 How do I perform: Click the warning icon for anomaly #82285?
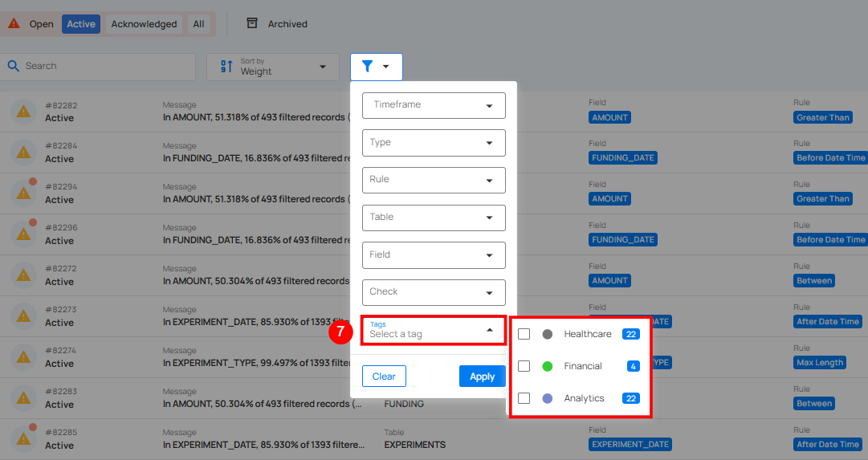pos(23,439)
